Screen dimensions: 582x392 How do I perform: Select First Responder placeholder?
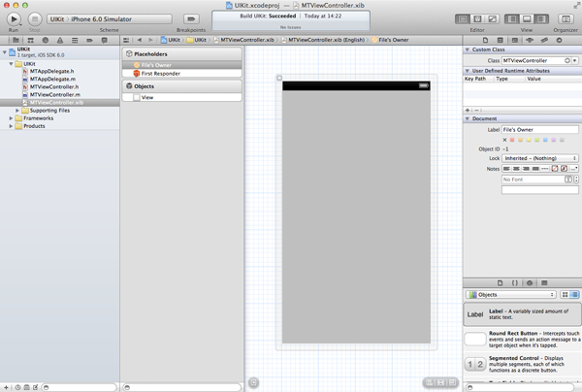(182, 74)
